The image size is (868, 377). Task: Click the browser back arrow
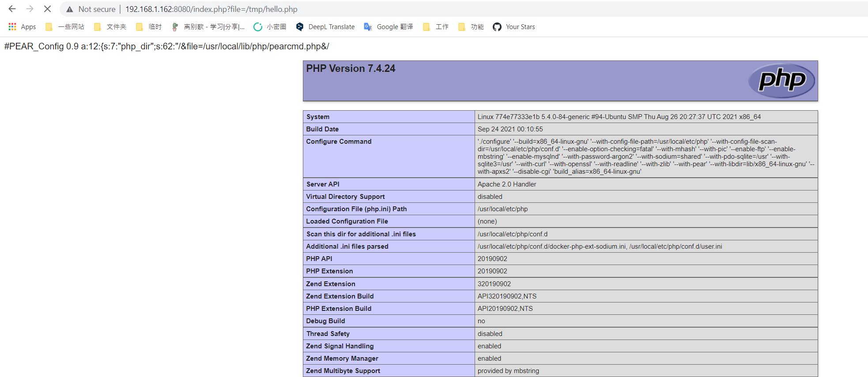(12, 9)
